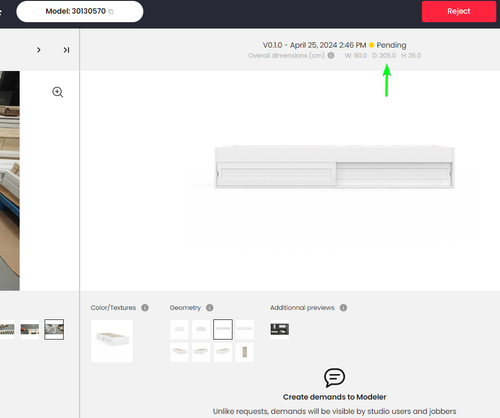
Task: Click the D: 205.0 dimension value
Action: pyautogui.click(x=384, y=56)
